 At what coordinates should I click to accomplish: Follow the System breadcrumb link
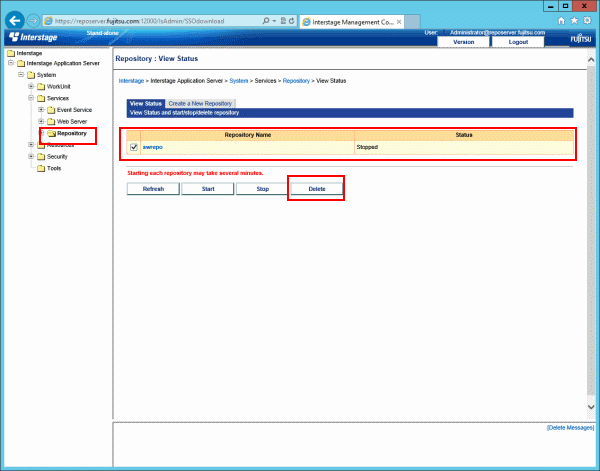click(239, 81)
